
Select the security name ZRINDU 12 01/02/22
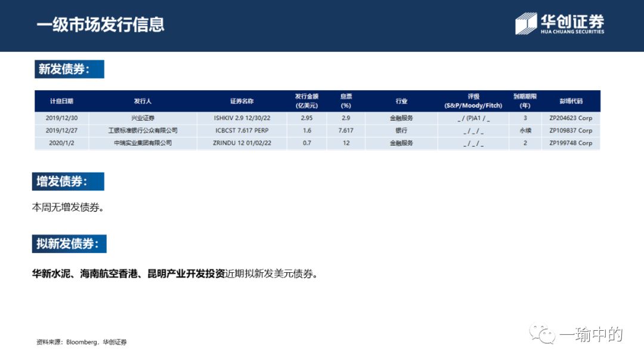[242, 143]
